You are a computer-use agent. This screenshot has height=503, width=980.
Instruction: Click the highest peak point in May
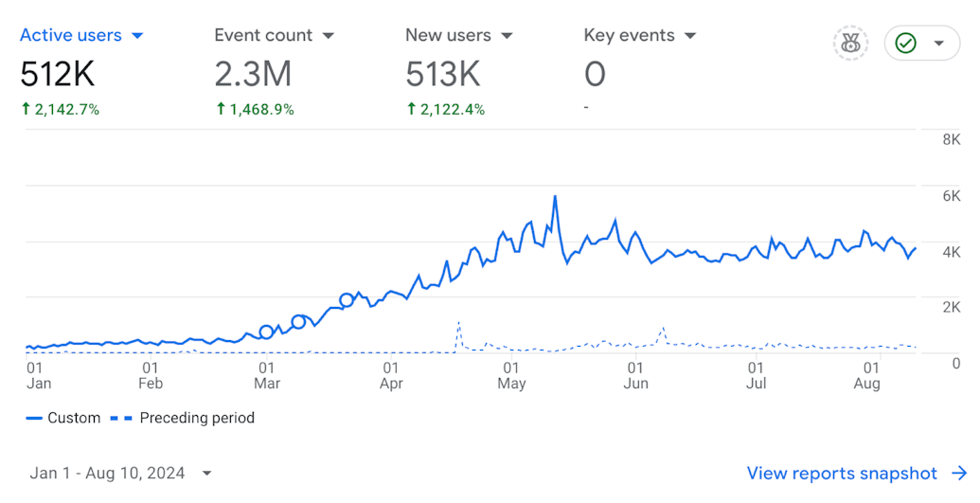555,197
